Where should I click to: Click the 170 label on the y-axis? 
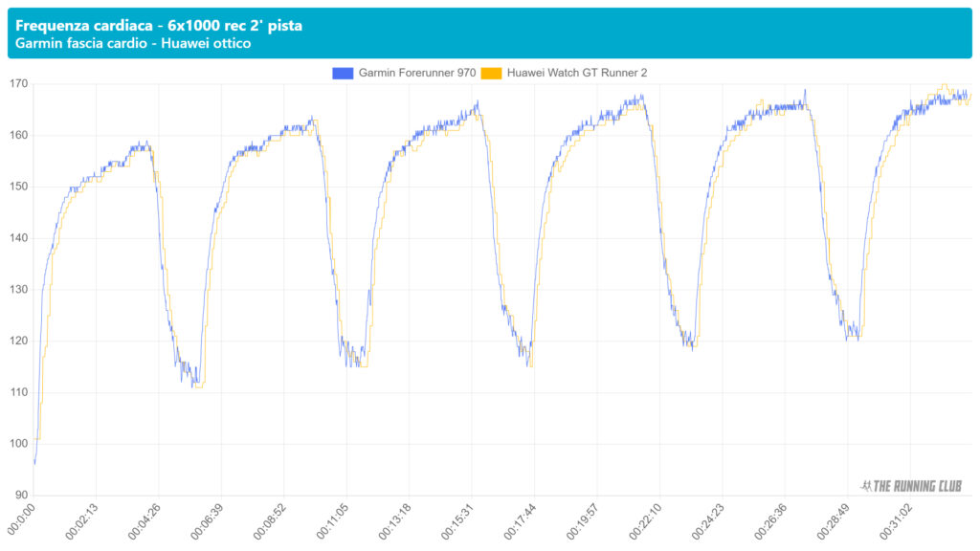(x=18, y=84)
